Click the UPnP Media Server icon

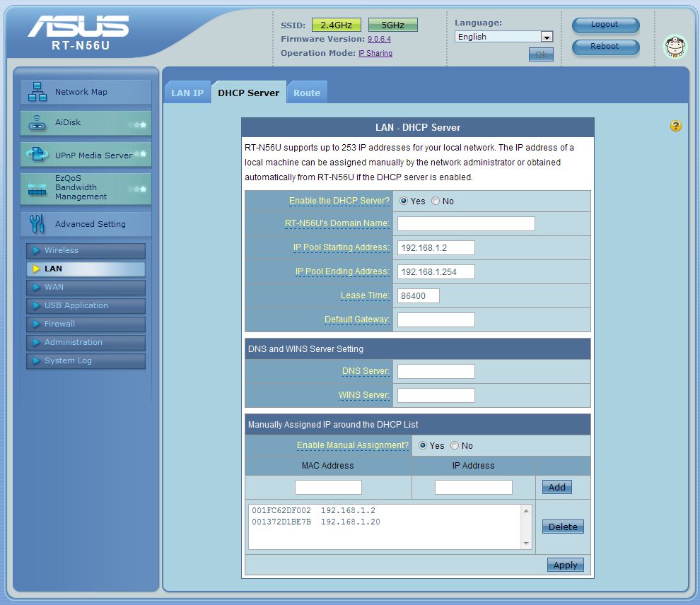tap(37, 155)
